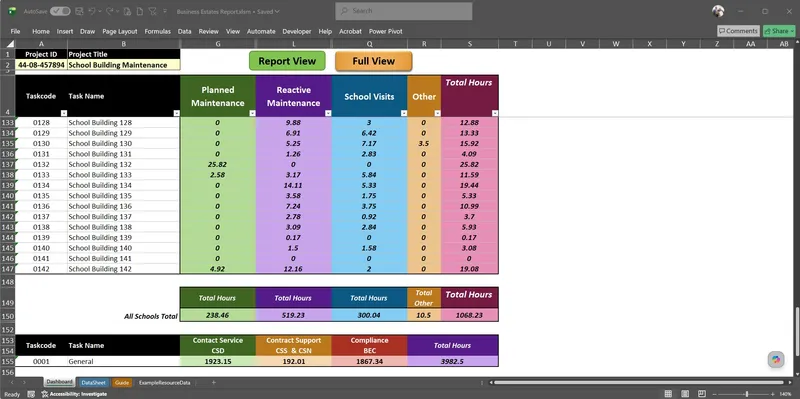Select the School Building 132 name cell
The width and height of the screenshot is (800, 399).
[x=123, y=164]
